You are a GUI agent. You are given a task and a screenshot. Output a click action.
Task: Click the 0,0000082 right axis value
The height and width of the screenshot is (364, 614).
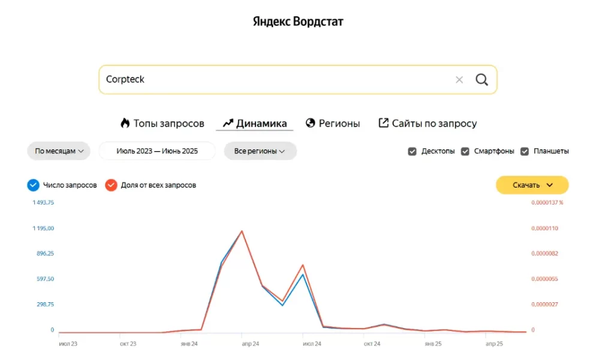544,254
